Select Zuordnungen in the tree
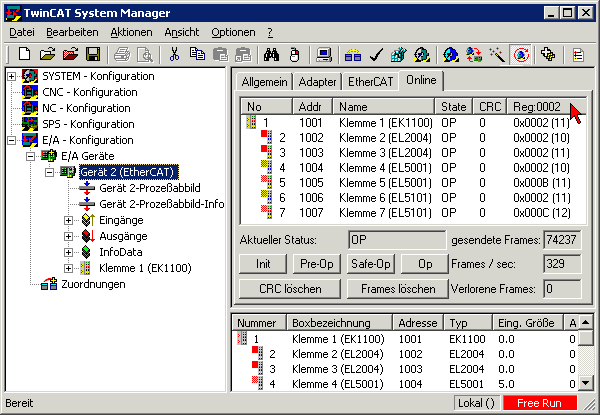 92,284
